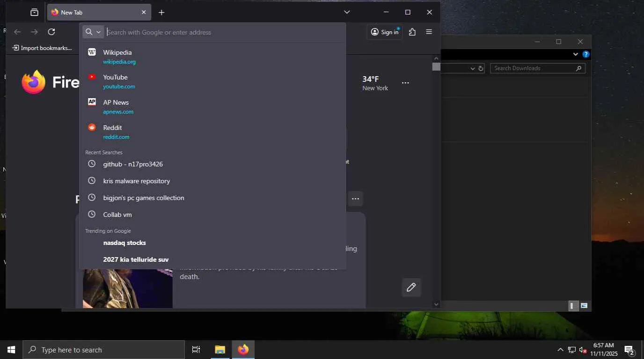
Task: Switch File Explorer to large icons view
Action: pyautogui.click(x=584, y=306)
